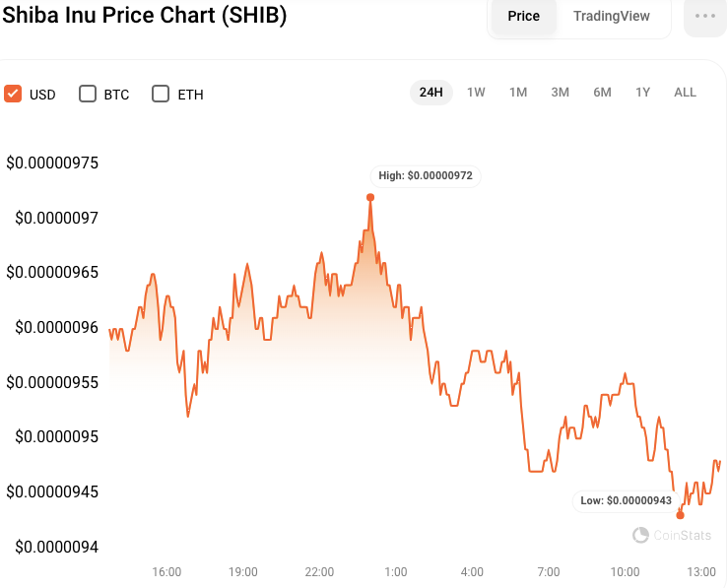Switch to the TradingView tab

tap(611, 17)
